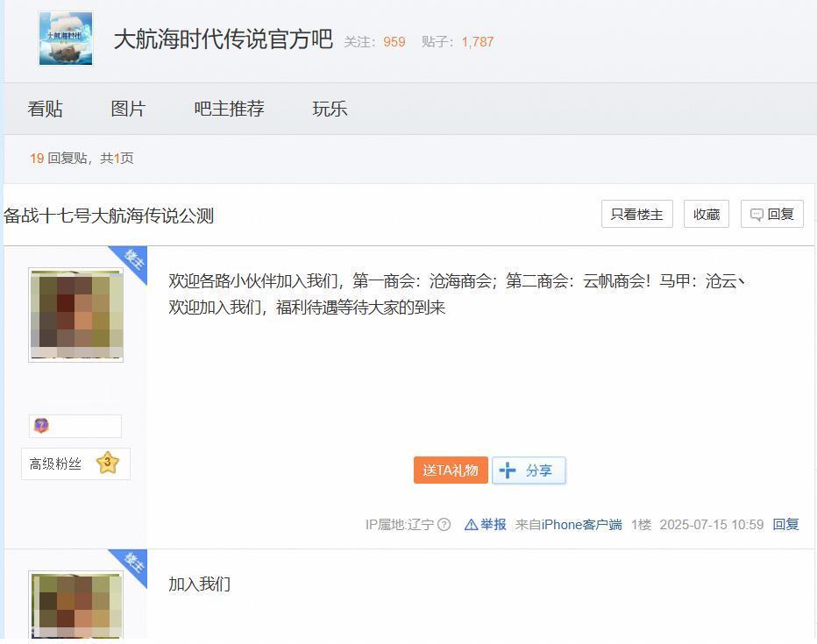Click the IP属地:辽宁 text
Viewport: 817px width, 644px height.
(x=400, y=524)
